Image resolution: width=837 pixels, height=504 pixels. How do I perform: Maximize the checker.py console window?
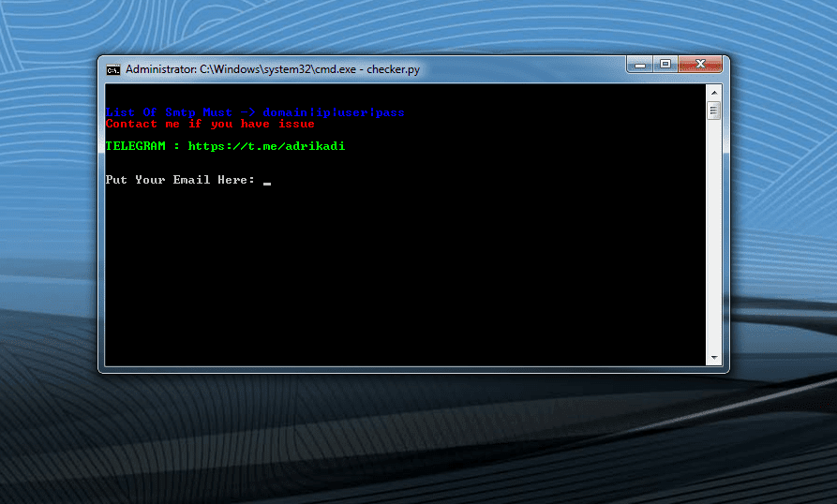tap(665, 64)
